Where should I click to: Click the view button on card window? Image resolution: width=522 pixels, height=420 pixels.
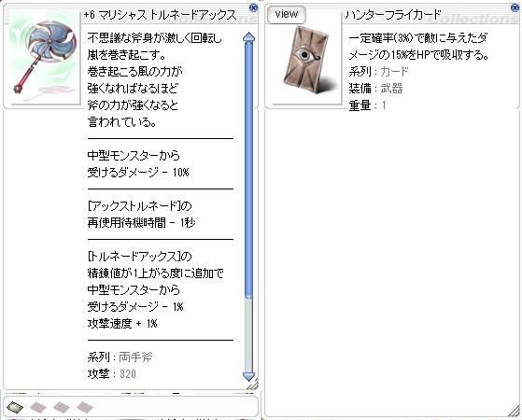click(x=287, y=15)
